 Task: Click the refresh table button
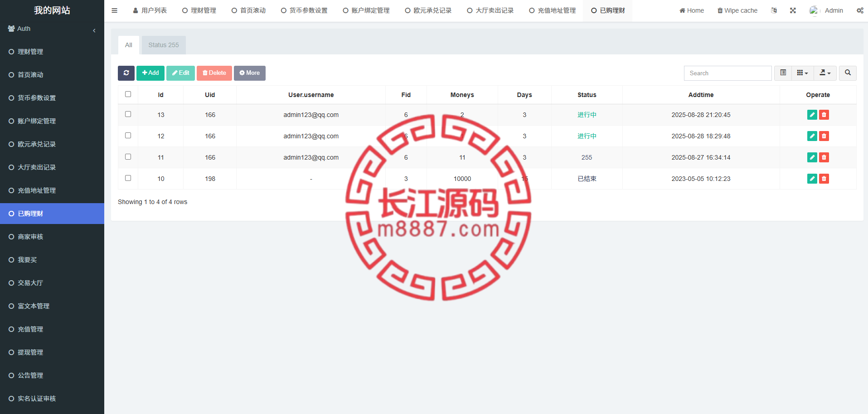point(126,73)
